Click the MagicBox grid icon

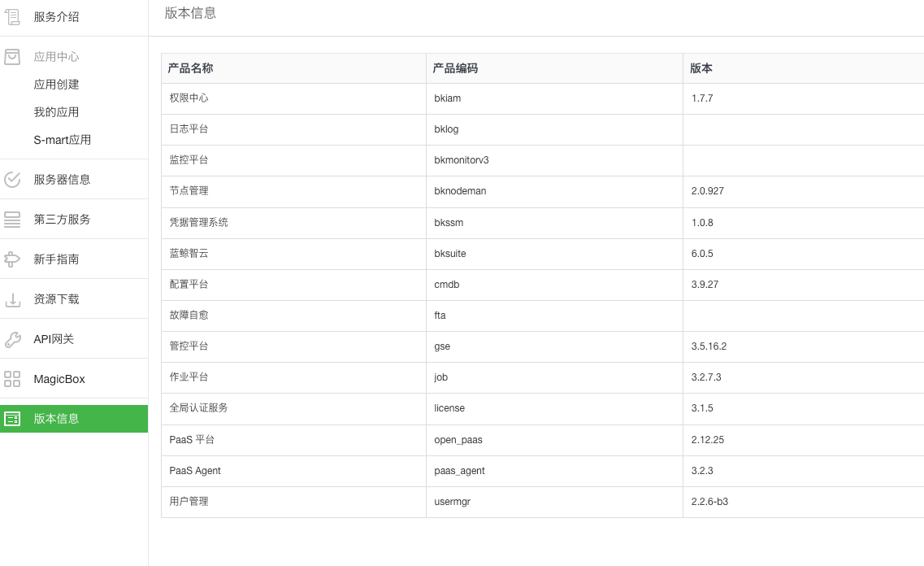[12, 378]
